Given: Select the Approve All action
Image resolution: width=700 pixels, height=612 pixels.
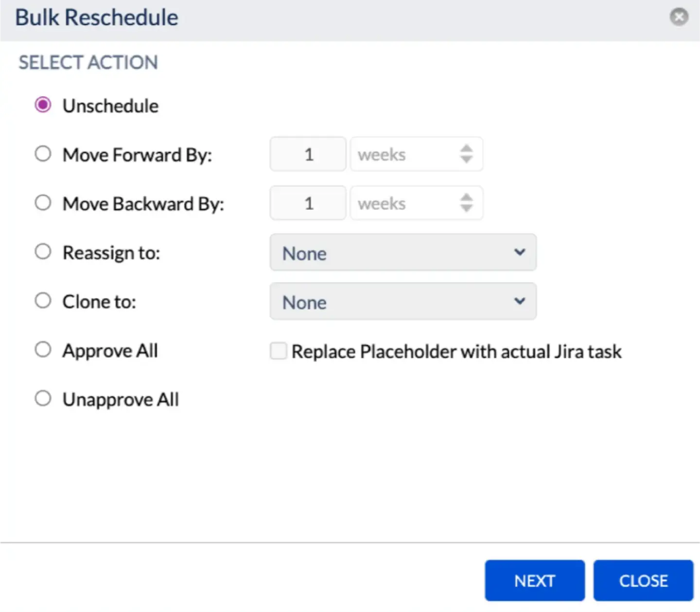Looking at the screenshot, I should (x=43, y=349).
